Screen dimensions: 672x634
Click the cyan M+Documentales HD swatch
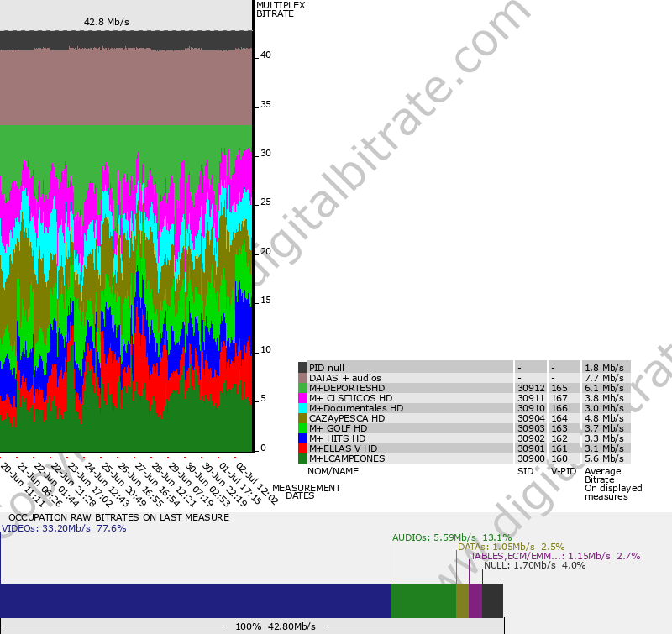click(x=302, y=408)
